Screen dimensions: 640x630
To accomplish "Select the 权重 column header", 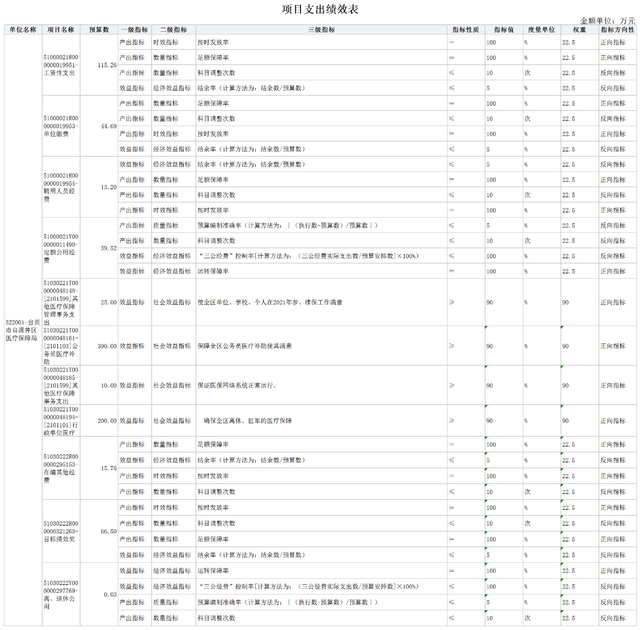I will pyautogui.click(x=578, y=31).
